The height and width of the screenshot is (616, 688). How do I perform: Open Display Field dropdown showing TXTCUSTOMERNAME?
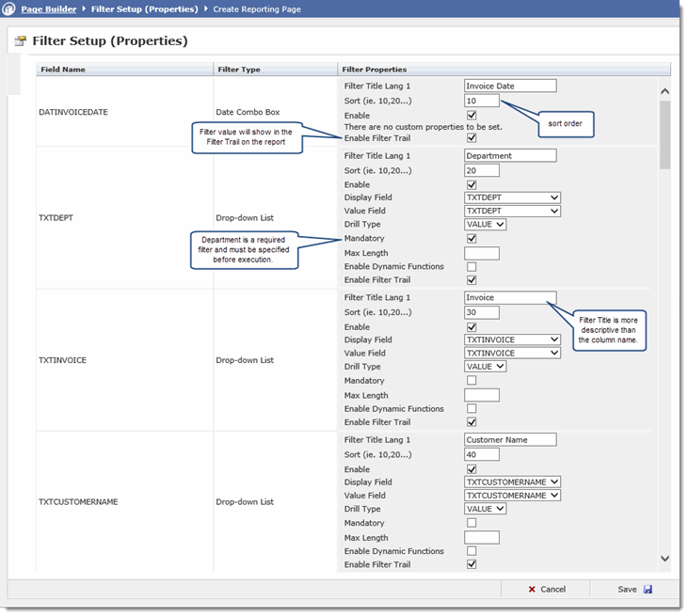(x=512, y=482)
